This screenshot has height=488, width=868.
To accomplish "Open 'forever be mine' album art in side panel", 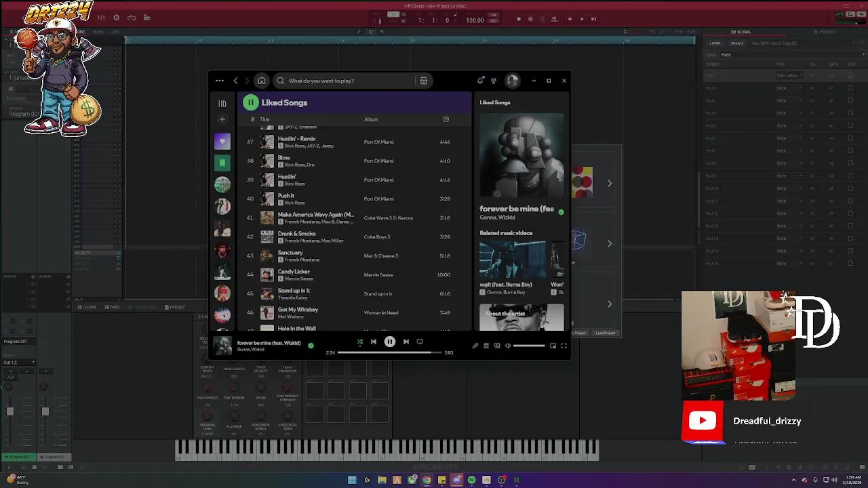I will (x=521, y=155).
